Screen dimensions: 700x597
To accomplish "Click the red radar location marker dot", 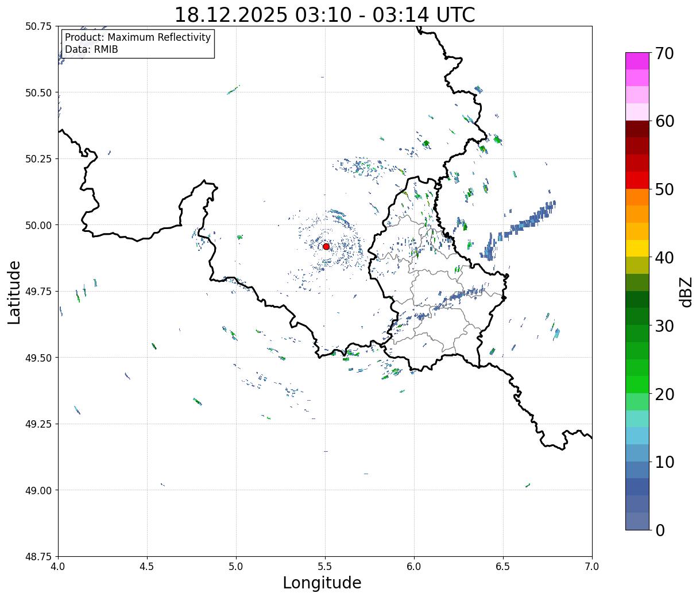I will pyautogui.click(x=326, y=246).
